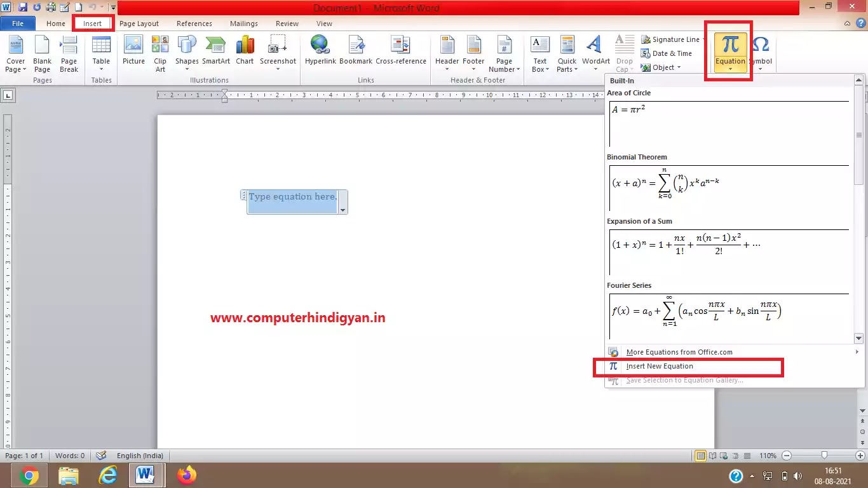Pick the Fourier Series equation
Viewport: 868px width, 488px height.
pyautogui.click(x=729, y=316)
